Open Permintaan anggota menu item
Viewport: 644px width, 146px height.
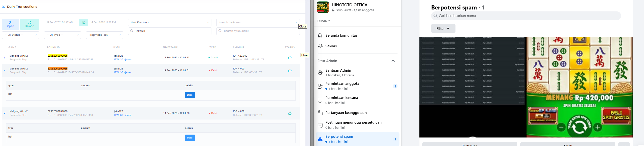(358, 86)
